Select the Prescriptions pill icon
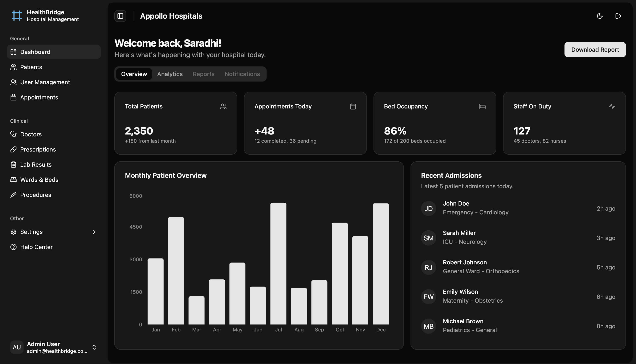Image resolution: width=636 pixels, height=364 pixels. (14, 149)
